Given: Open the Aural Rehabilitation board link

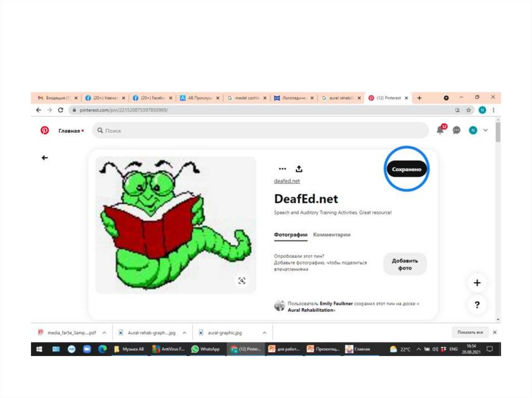Looking at the screenshot, I should click(311, 310).
